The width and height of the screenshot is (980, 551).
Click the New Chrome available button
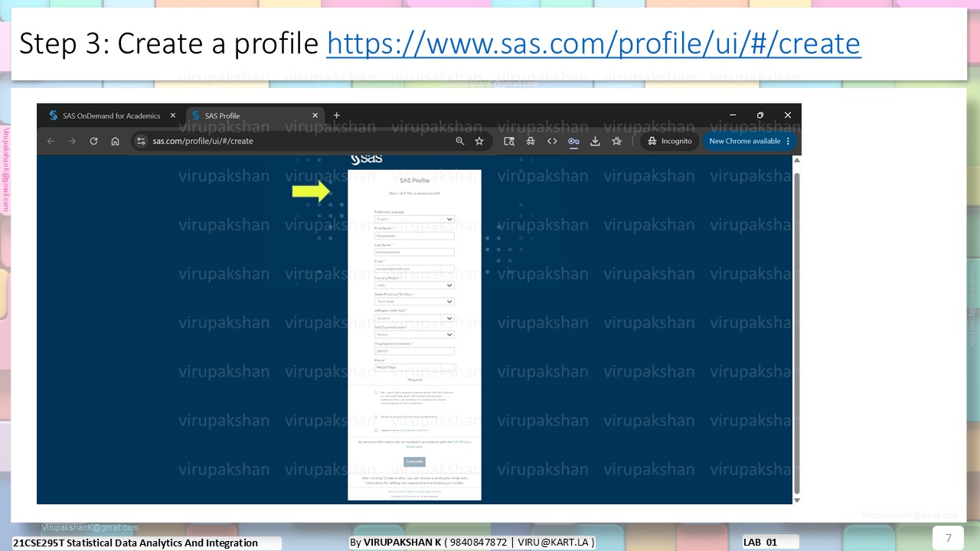click(x=750, y=141)
